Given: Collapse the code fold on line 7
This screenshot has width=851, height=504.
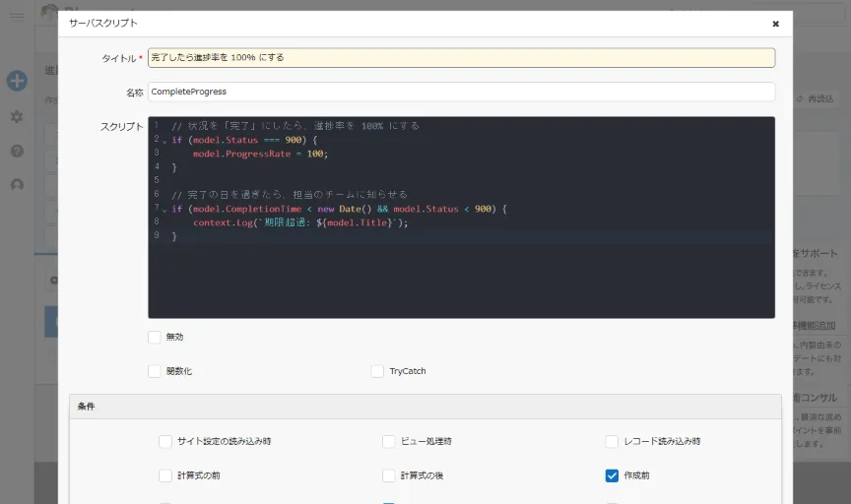Looking at the screenshot, I should 164,210.
